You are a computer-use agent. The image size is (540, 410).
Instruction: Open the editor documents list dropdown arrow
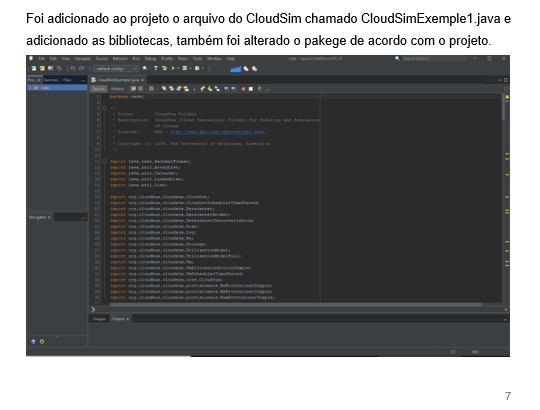tap(499, 80)
